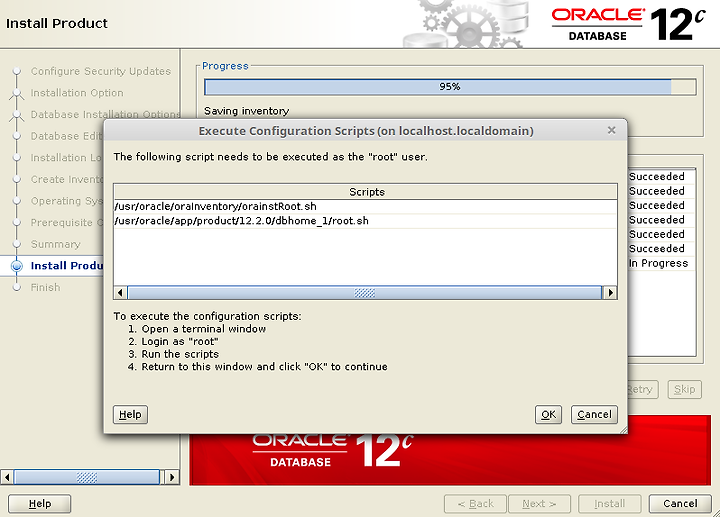Click the 95% progress bar
Image resolution: width=720 pixels, height=517 pixels.
click(x=450, y=87)
